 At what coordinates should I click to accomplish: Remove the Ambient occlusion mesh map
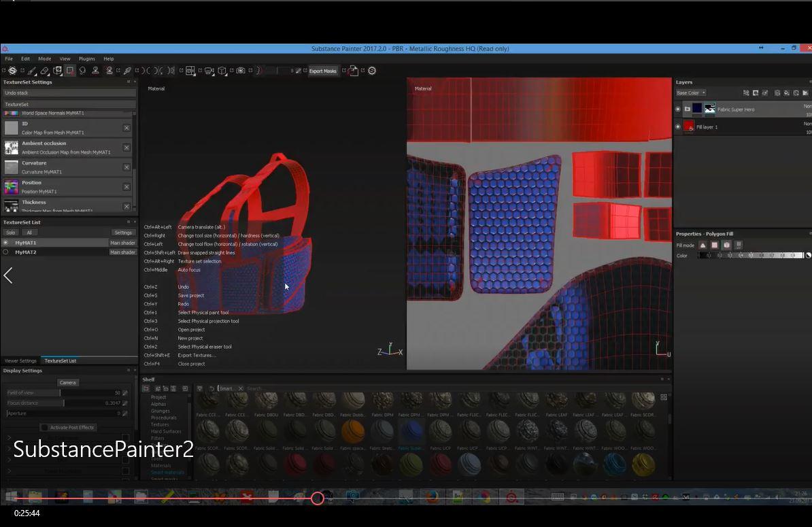[x=126, y=148]
